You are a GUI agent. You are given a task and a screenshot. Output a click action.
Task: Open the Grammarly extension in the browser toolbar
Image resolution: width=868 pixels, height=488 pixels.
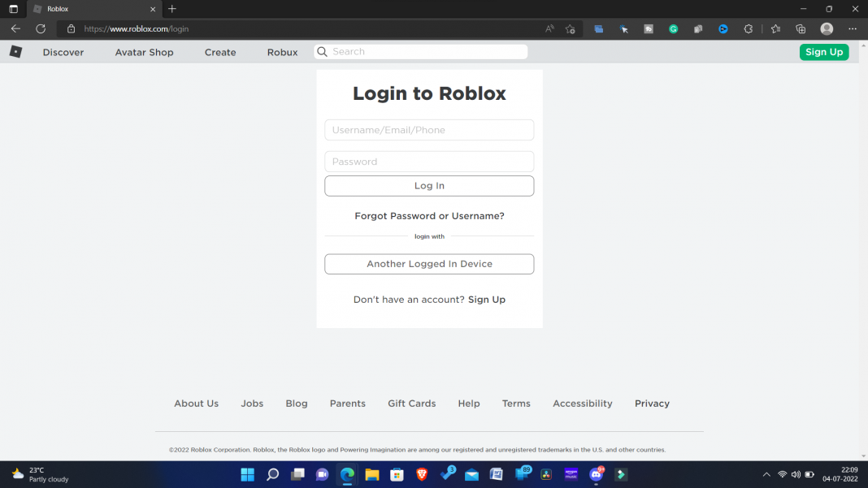coord(673,28)
